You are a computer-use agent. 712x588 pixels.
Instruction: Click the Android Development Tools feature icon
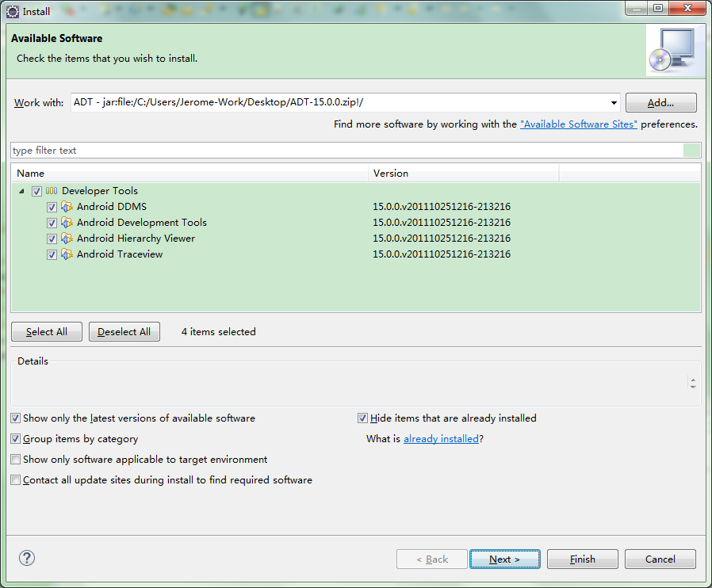click(x=67, y=223)
